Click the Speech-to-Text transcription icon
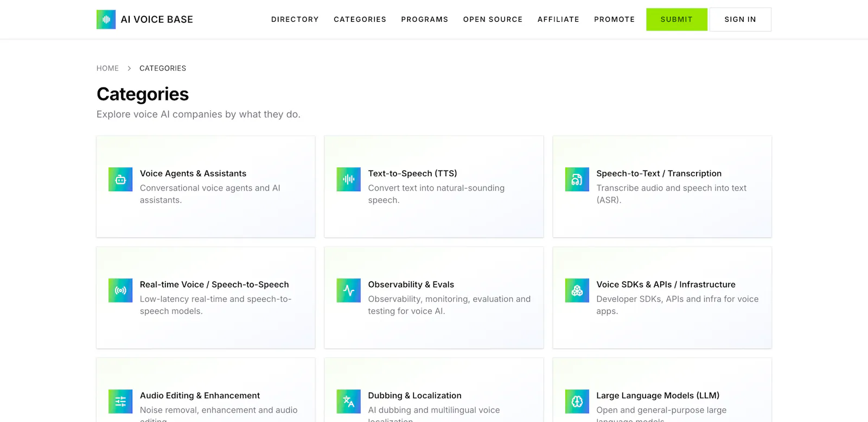Screen dimensions: 868x422 coord(577,180)
